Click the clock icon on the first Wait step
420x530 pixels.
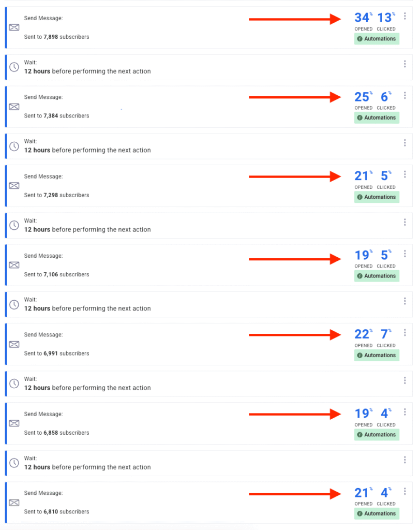[14, 67]
